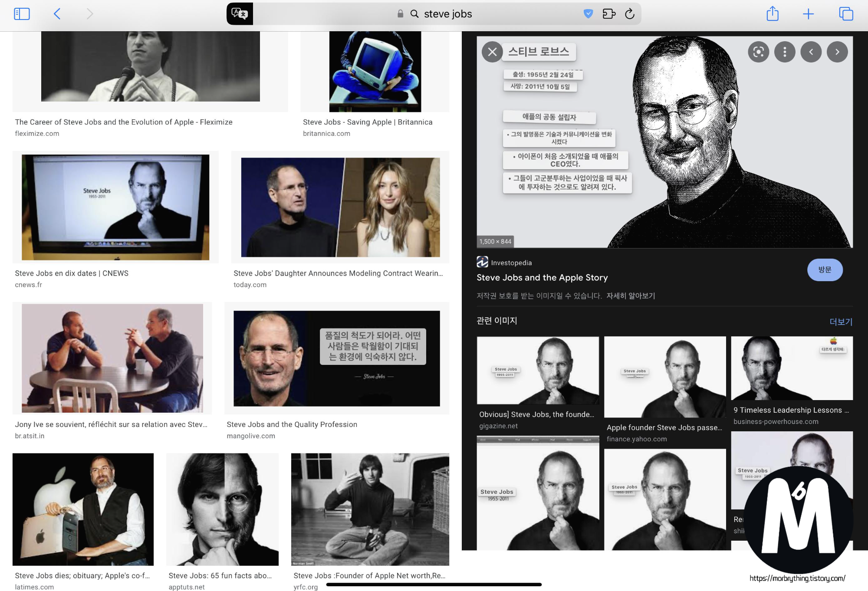Go back using the back arrow
The image size is (868, 591).
point(57,14)
